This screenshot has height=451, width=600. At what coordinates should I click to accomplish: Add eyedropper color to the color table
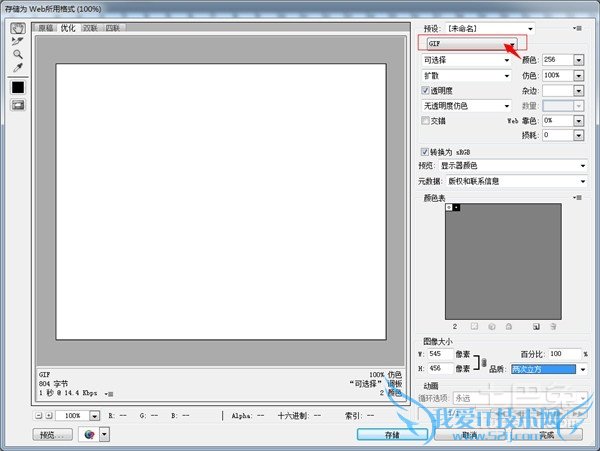[x=536, y=326]
